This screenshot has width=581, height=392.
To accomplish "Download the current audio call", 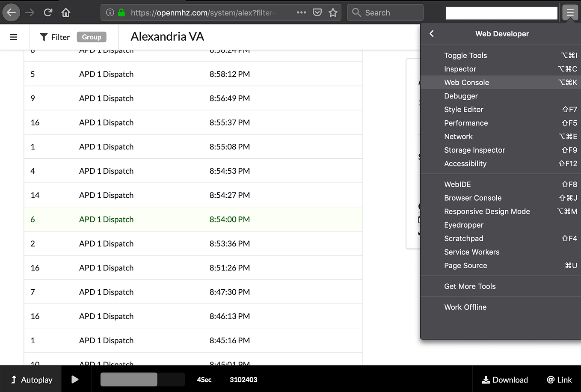I will 505,379.
